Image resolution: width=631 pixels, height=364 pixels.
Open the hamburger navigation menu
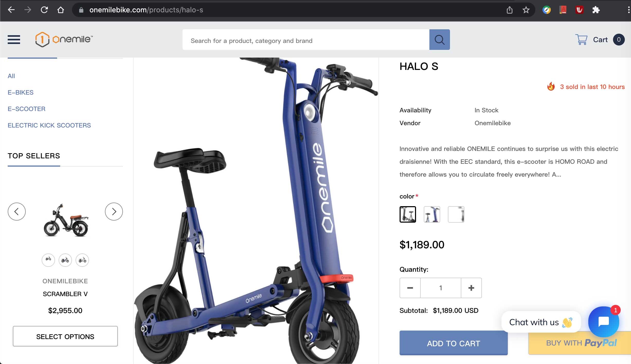click(14, 40)
